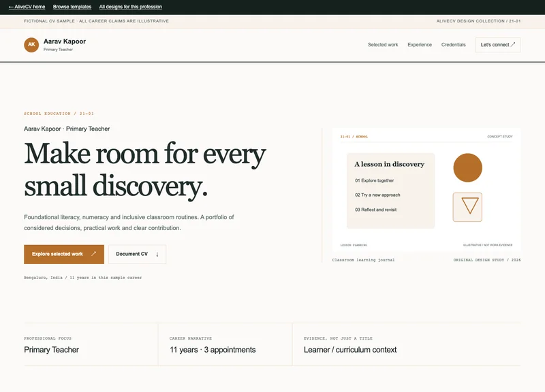
Task: Click the '11 years · 3 appointments' stat
Action: pos(213,350)
